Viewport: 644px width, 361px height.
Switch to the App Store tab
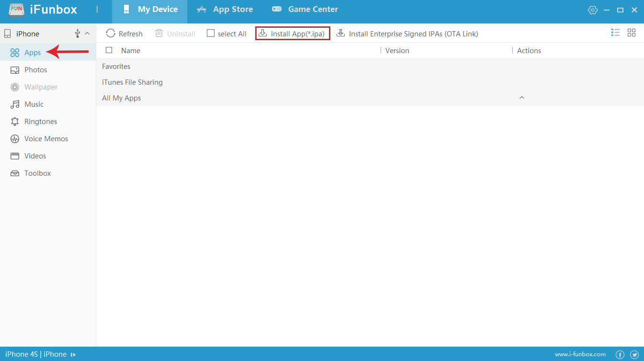pyautogui.click(x=225, y=10)
